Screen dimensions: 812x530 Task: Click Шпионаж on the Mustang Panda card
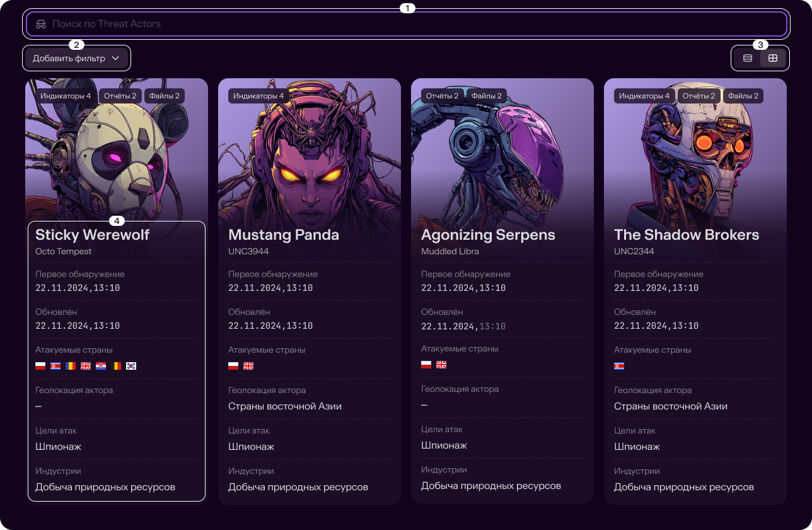pyautogui.click(x=251, y=447)
